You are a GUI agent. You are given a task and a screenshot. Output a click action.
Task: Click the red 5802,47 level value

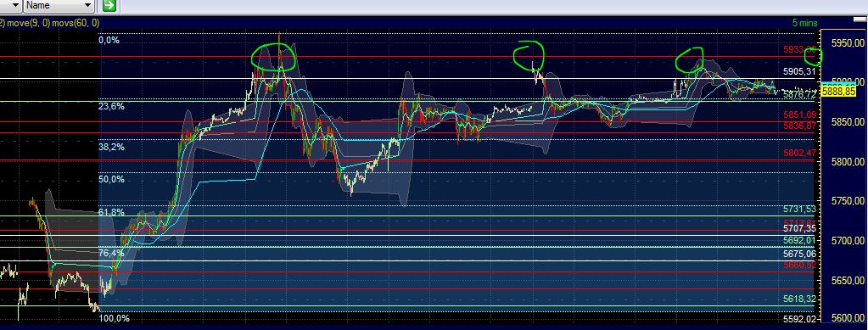tap(799, 152)
